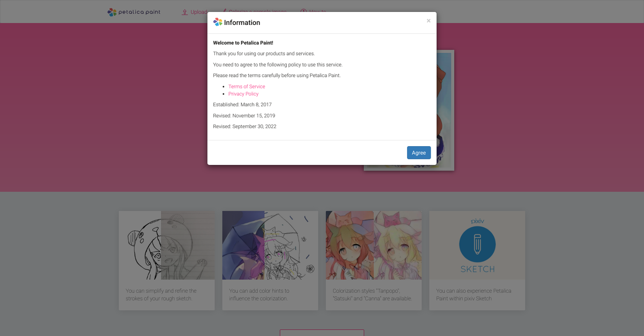Screen dimensions: 644x336
Task: Click the pixiv wordmark above Sketch icon
Action: [477, 221]
